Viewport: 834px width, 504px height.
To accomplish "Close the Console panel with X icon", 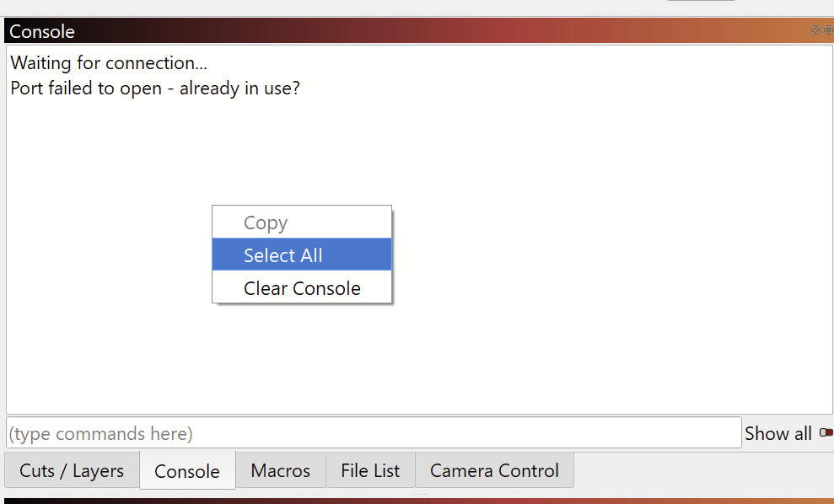I will (829, 30).
